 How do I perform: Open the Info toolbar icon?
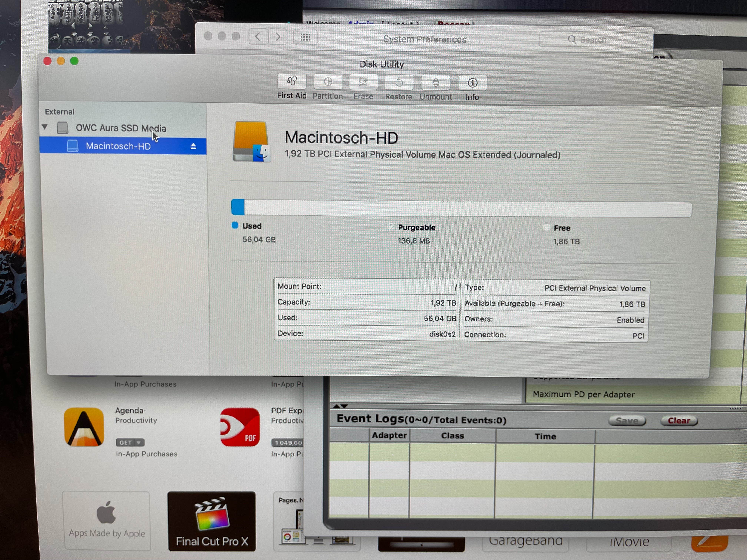pyautogui.click(x=472, y=83)
